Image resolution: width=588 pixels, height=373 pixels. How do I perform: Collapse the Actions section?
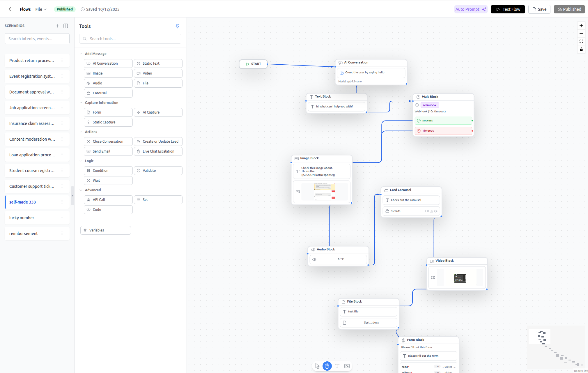coord(81,132)
